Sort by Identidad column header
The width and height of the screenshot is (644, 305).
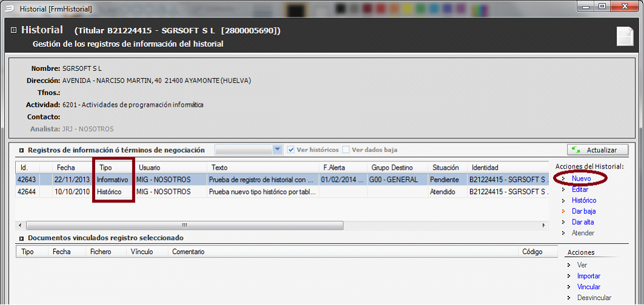point(508,167)
